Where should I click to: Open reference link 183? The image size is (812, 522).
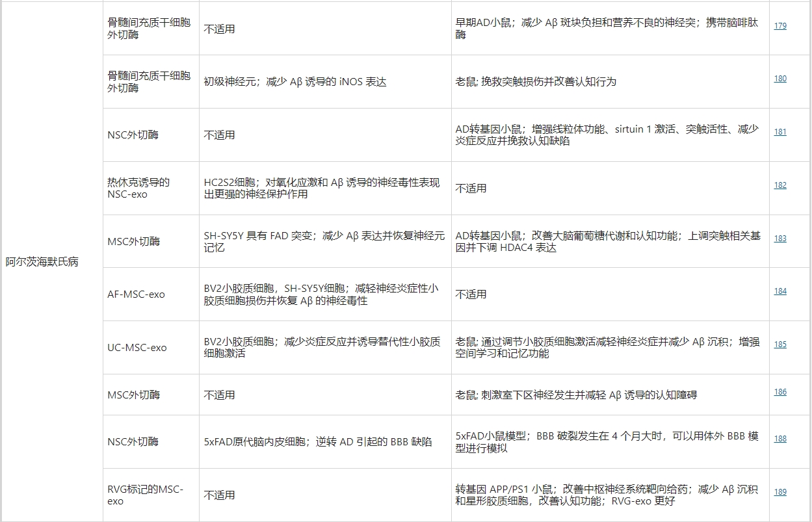(779, 239)
